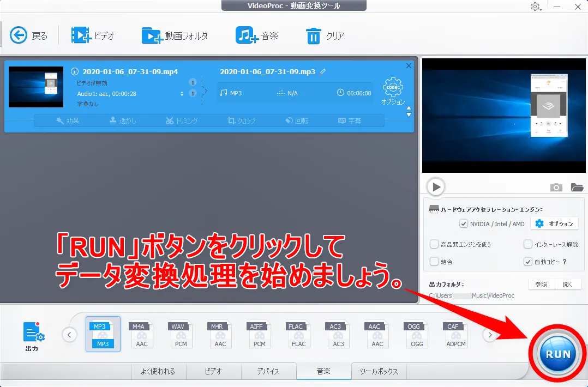Viewport: 588px width, 387px height.
Task: Open the 自動コピー help question mark
Action: [565, 262]
